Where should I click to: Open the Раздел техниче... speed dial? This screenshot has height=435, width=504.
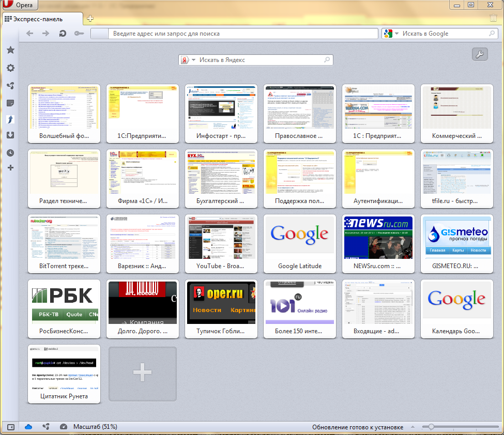[64, 179]
